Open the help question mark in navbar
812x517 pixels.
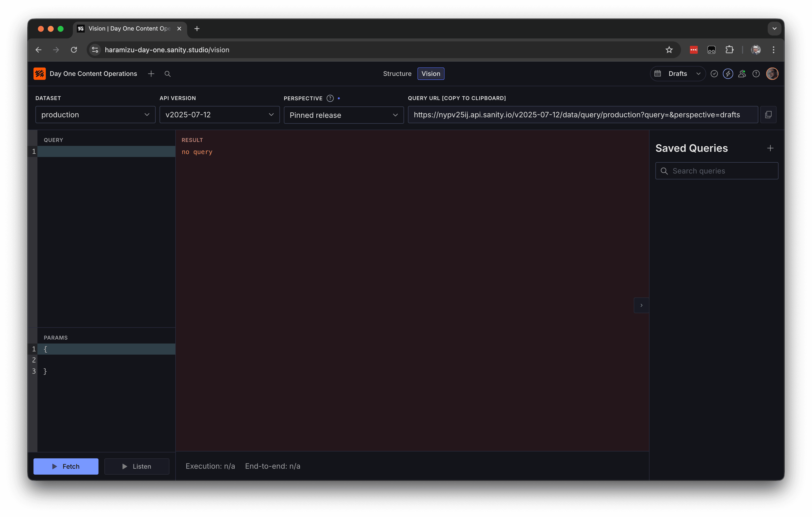pyautogui.click(x=756, y=74)
